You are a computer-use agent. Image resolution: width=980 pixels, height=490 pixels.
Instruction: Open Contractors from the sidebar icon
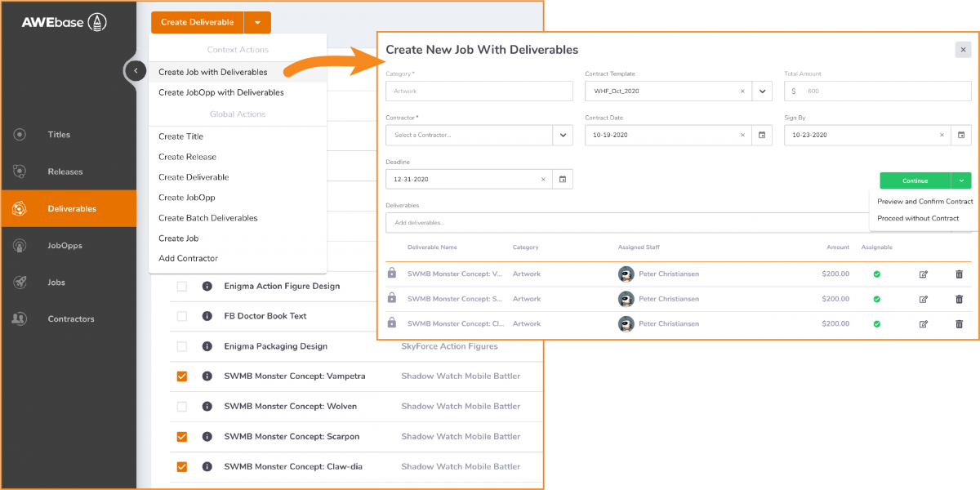[x=20, y=319]
